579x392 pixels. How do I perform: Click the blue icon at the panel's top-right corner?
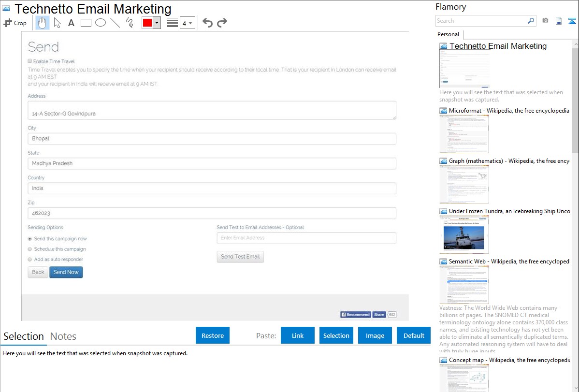(x=572, y=21)
